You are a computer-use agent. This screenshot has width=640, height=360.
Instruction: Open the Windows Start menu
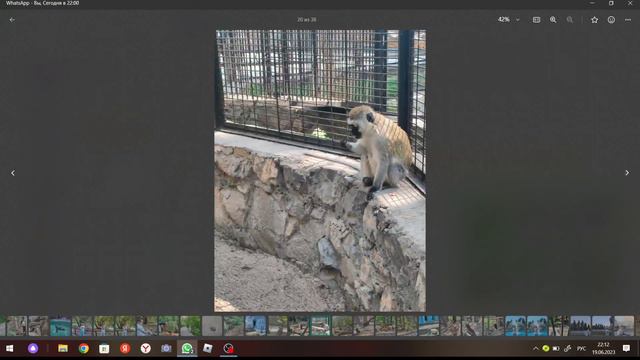9,349
